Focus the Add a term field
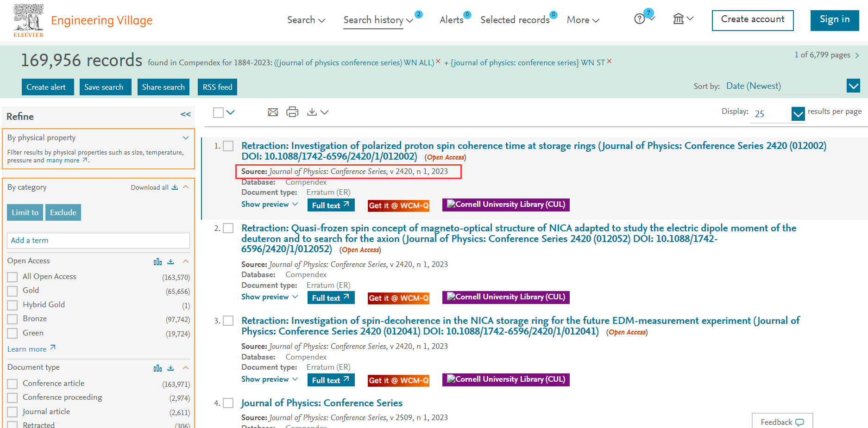 coord(98,240)
